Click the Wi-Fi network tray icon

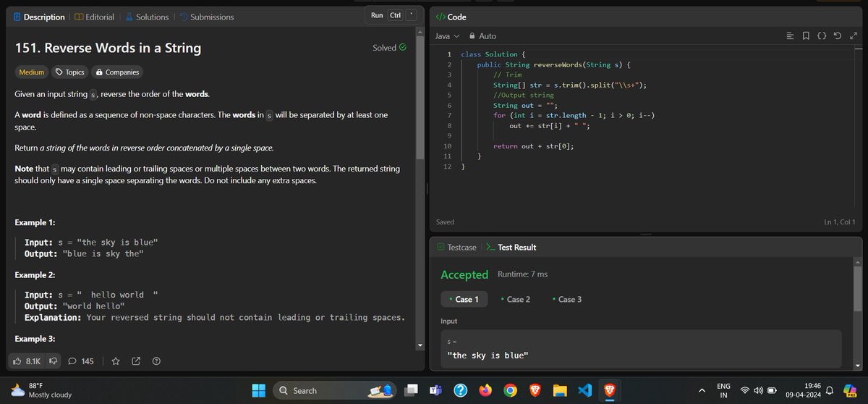tap(745, 390)
